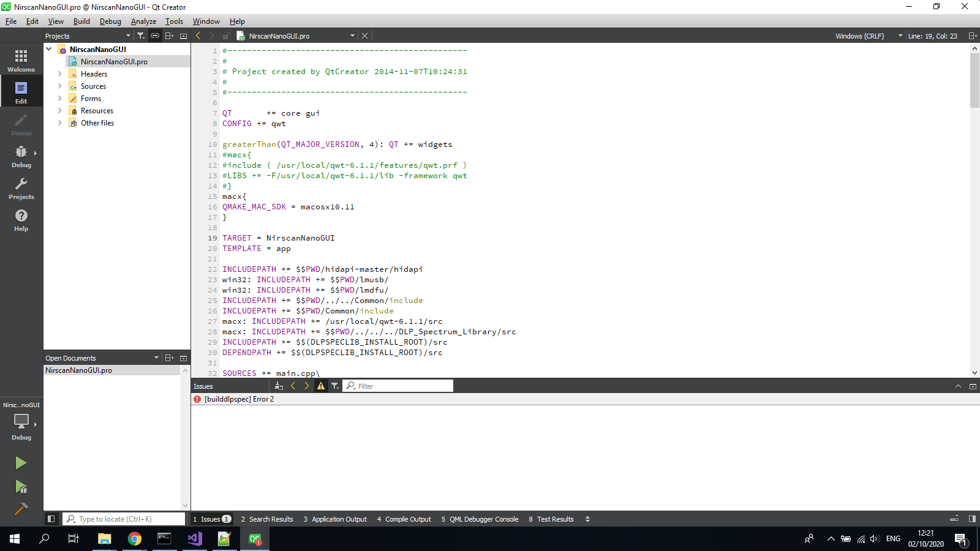Build project with hammer icon

tap(21, 509)
